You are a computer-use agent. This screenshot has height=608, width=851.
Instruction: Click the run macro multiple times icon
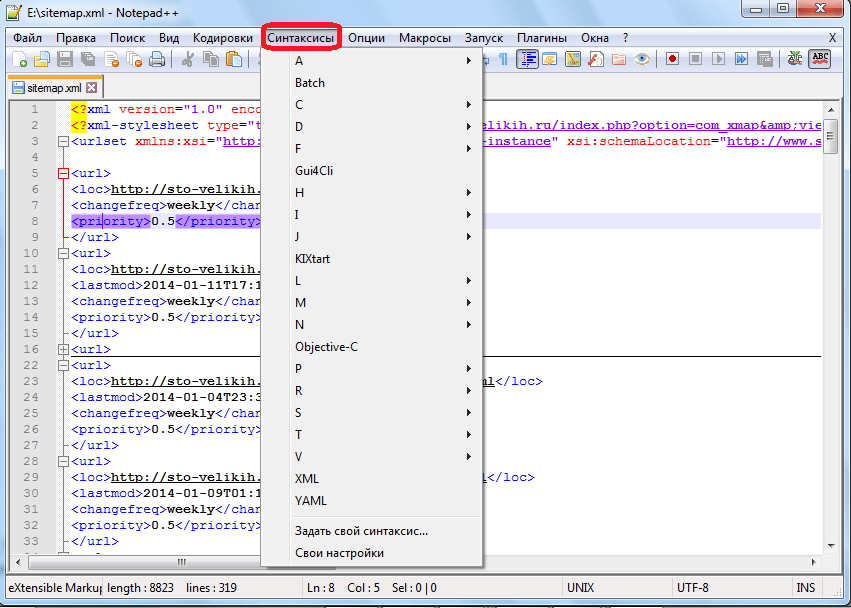(x=741, y=60)
